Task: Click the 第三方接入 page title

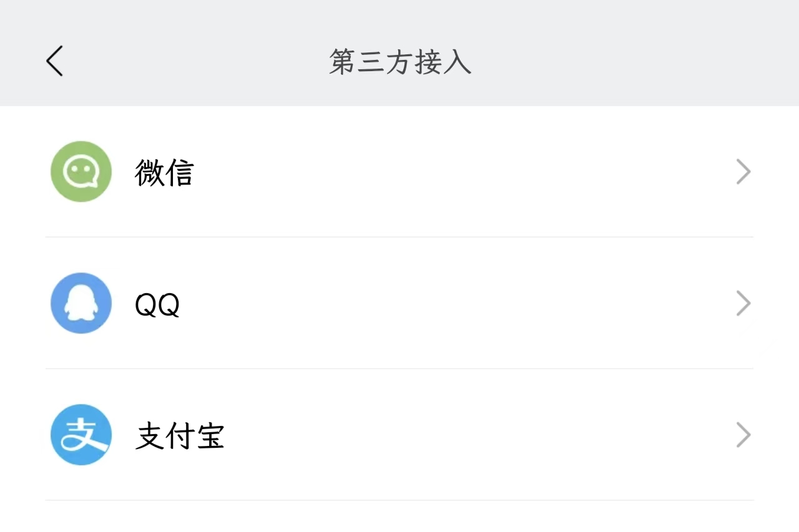Action: tap(399, 62)
